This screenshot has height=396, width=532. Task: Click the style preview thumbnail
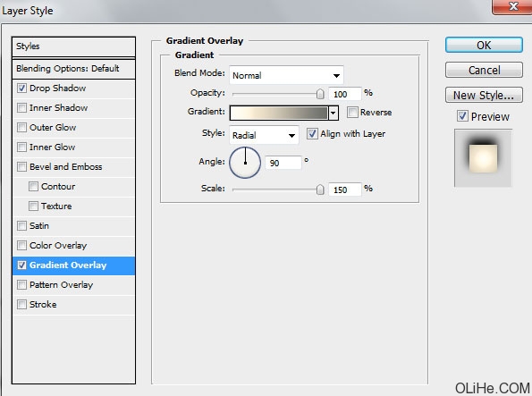pyautogui.click(x=483, y=158)
